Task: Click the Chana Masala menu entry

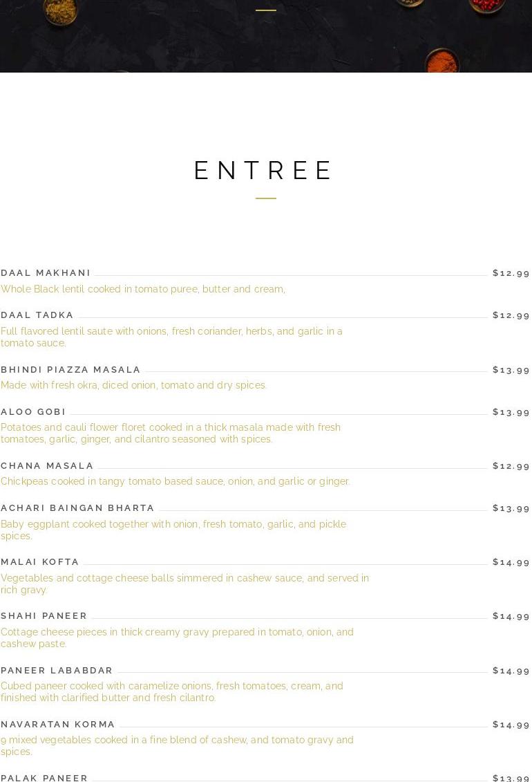Action: pos(47,466)
